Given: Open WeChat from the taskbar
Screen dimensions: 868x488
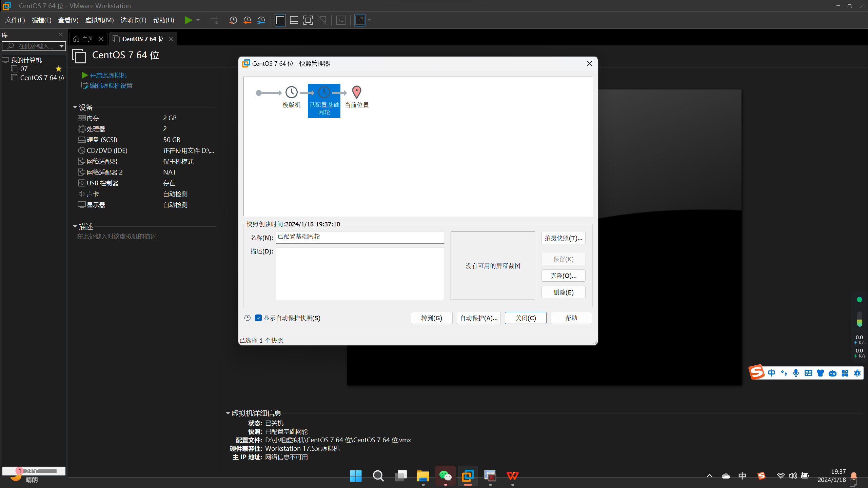Looking at the screenshot, I should (x=445, y=476).
